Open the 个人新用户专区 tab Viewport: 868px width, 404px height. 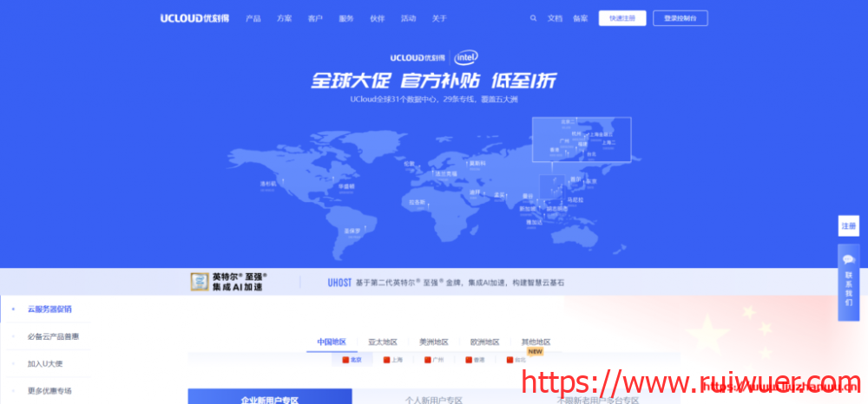434,400
